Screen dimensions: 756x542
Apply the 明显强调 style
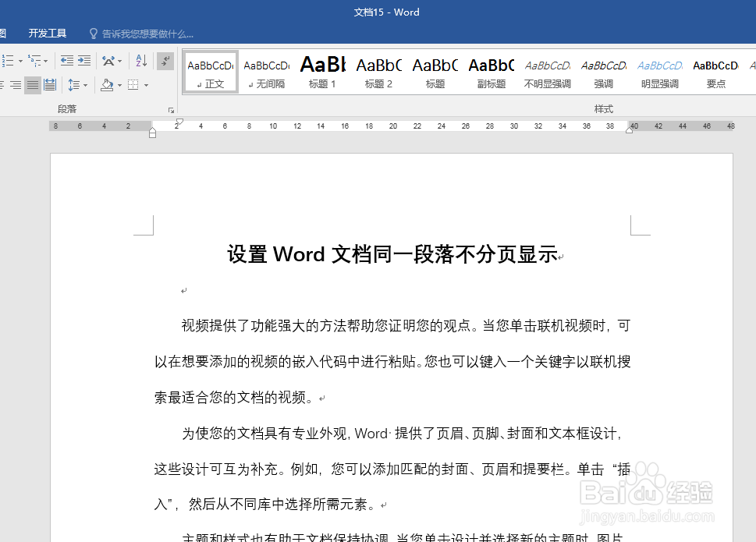click(x=660, y=73)
